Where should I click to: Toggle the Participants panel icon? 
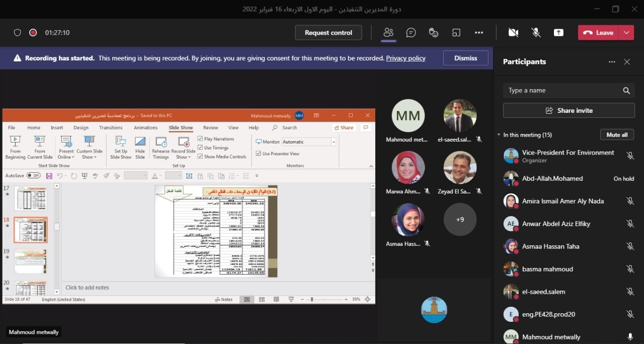388,33
